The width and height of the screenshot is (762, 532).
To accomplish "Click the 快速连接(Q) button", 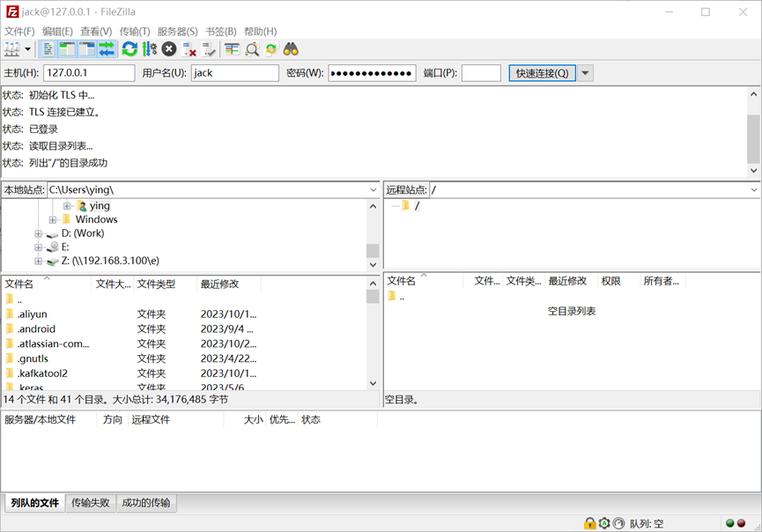I will (x=542, y=73).
